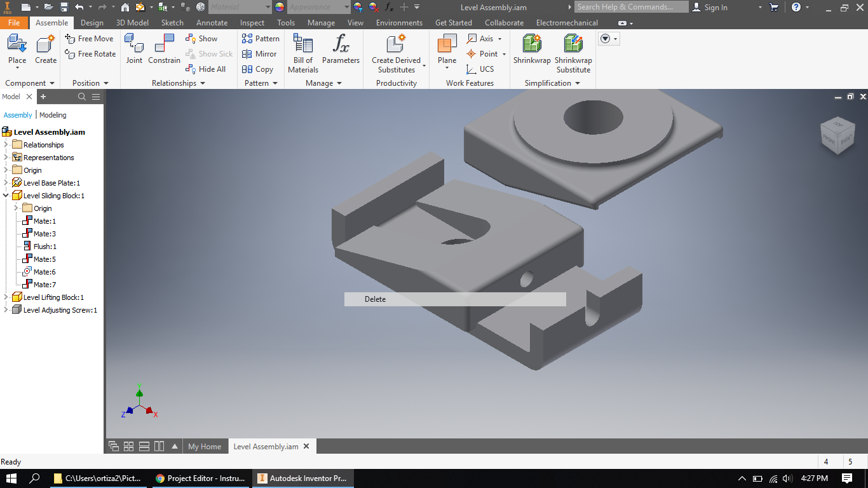Viewport: 868px width, 488px height.
Task: Click the Free Move button
Action: (x=90, y=38)
